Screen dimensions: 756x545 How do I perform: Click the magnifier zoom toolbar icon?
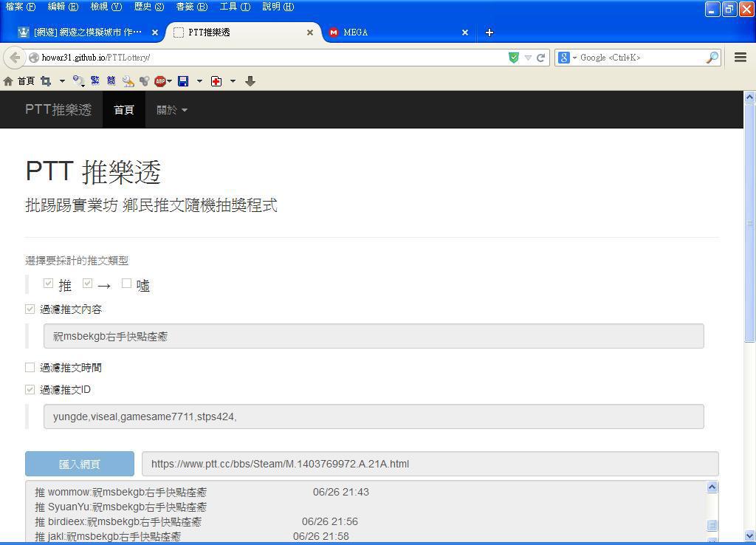78,81
